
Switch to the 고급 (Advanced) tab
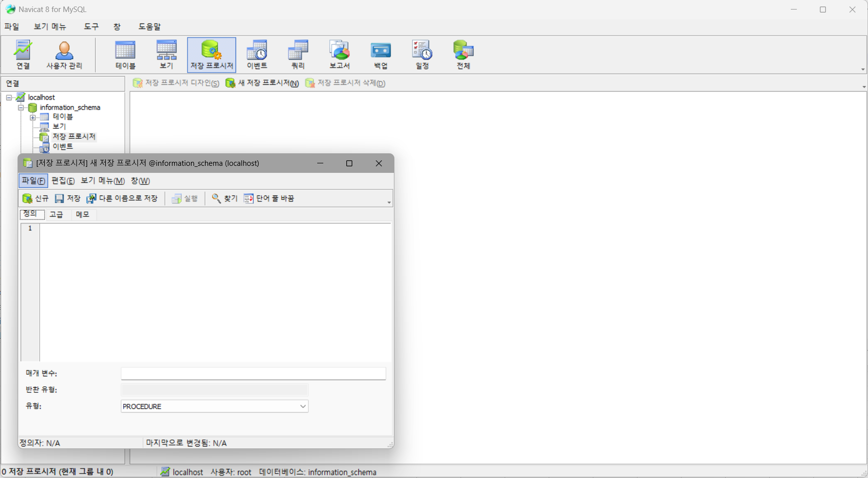56,214
